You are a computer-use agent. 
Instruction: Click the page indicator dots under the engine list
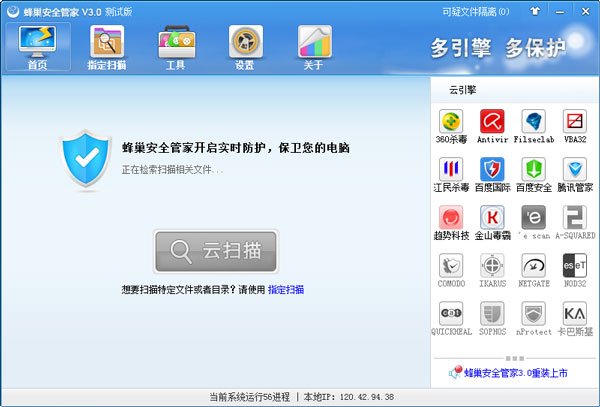(515, 358)
